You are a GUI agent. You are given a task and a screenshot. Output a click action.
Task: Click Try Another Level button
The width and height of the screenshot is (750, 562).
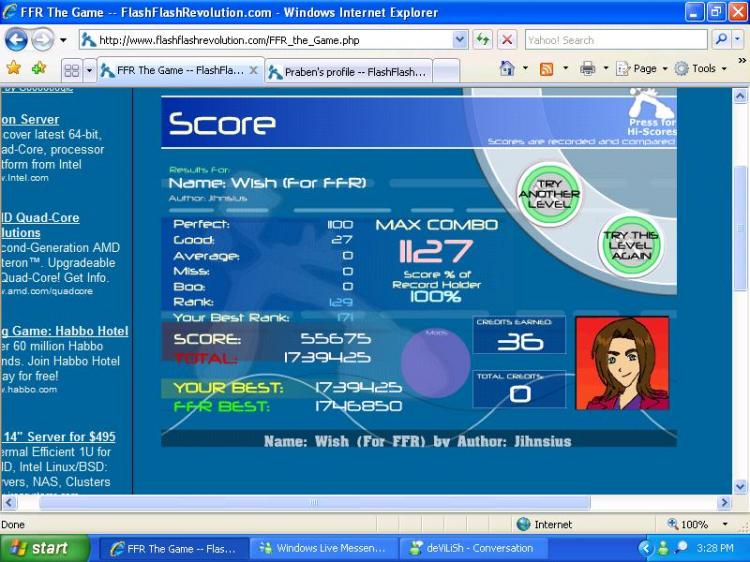click(x=549, y=194)
